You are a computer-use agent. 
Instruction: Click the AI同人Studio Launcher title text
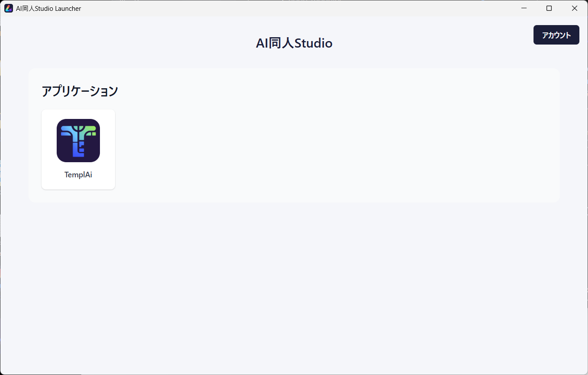[x=48, y=8]
